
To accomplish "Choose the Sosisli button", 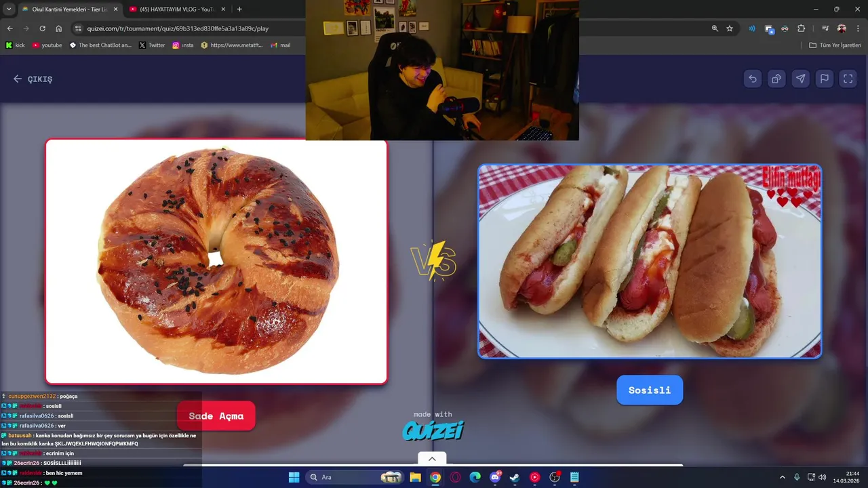I will coord(650,390).
